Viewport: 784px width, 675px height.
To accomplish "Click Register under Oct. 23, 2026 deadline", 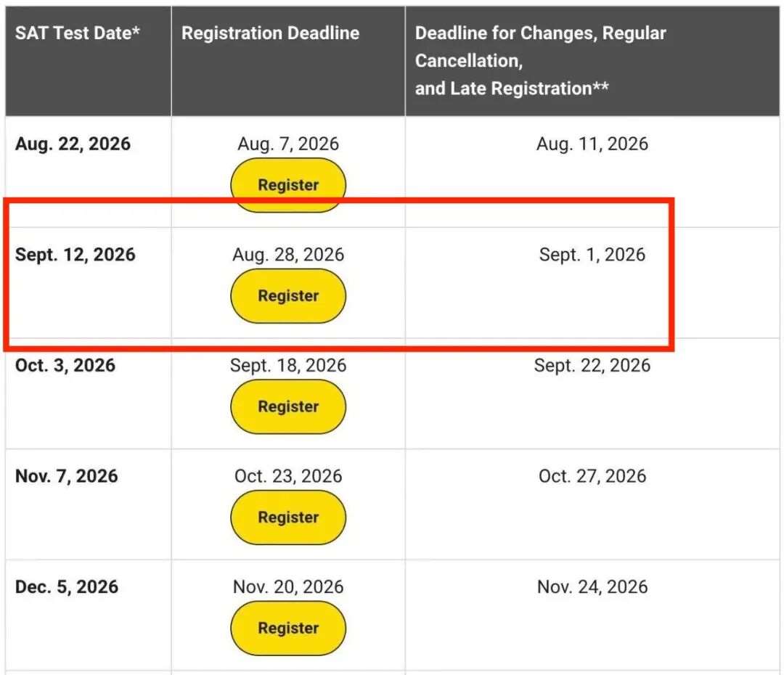I will tap(288, 517).
